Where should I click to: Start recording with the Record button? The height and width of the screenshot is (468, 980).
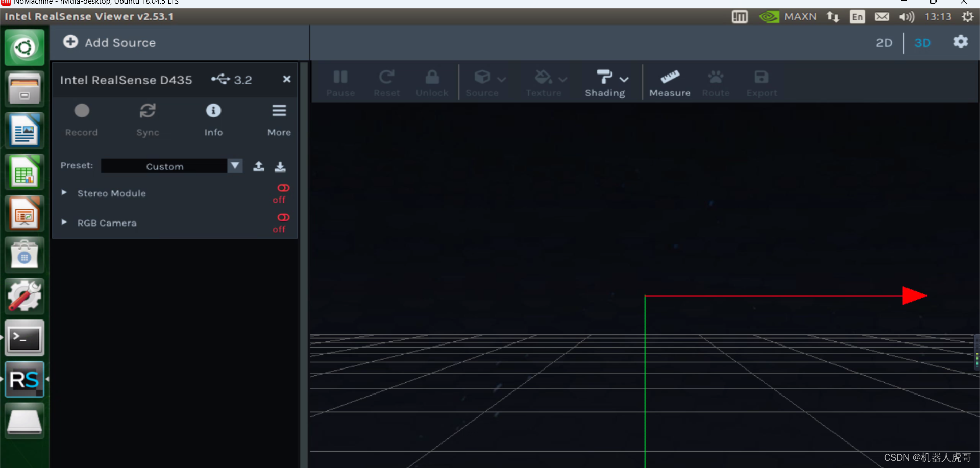click(x=82, y=119)
